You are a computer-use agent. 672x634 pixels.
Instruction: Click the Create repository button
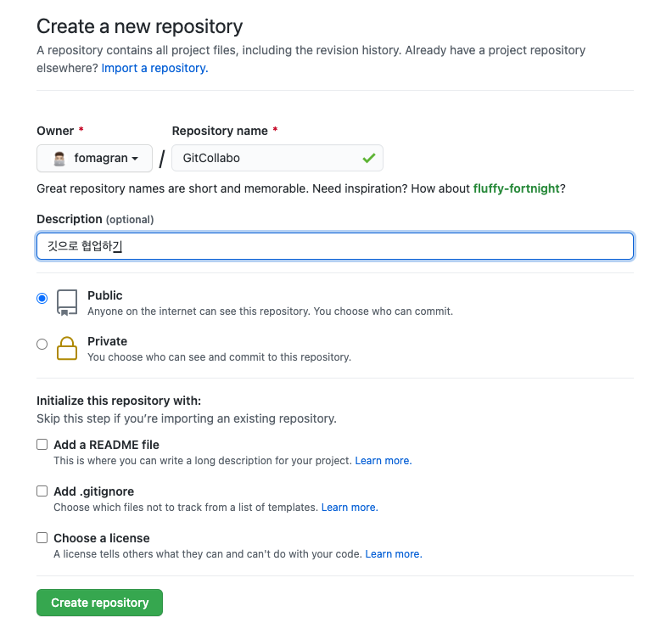(x=99, y=603)
